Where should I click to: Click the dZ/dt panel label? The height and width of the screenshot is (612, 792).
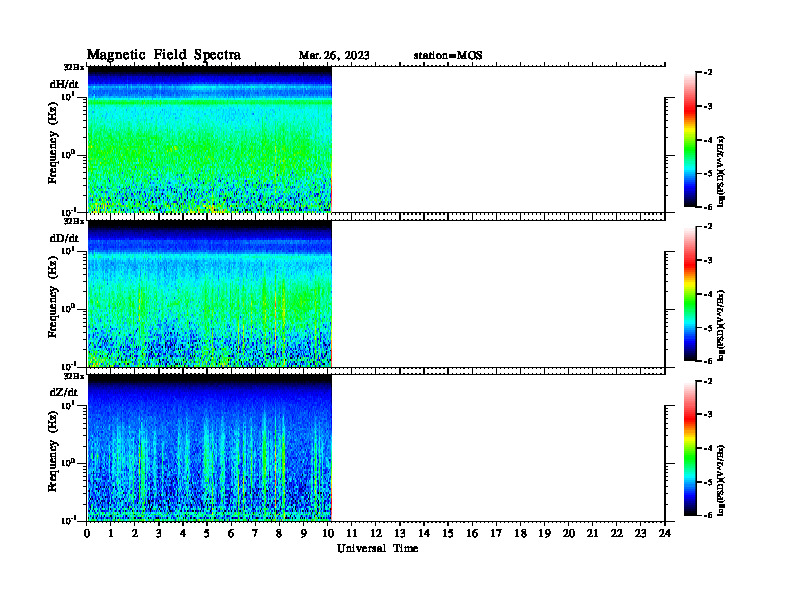tap(64, 392)
